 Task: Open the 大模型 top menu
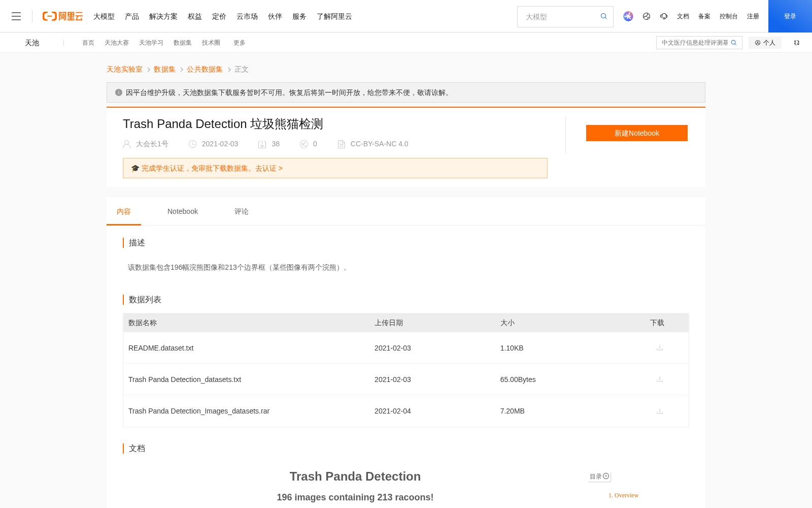tap(104, 16)
